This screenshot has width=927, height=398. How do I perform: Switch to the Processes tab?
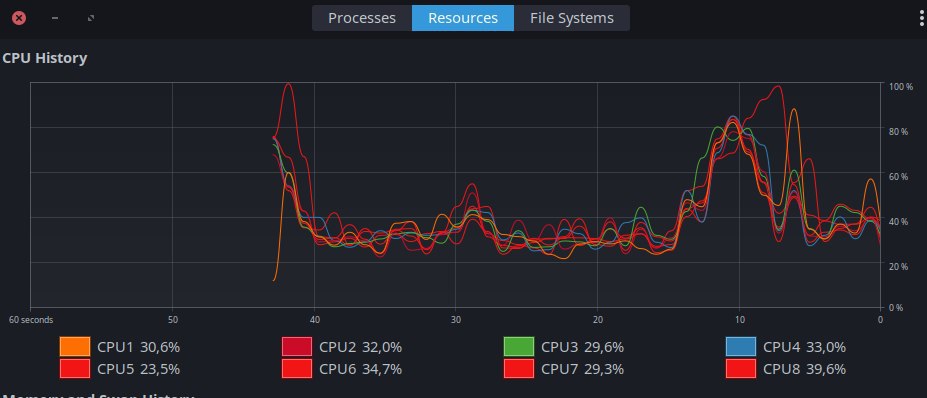pos(362,18)
